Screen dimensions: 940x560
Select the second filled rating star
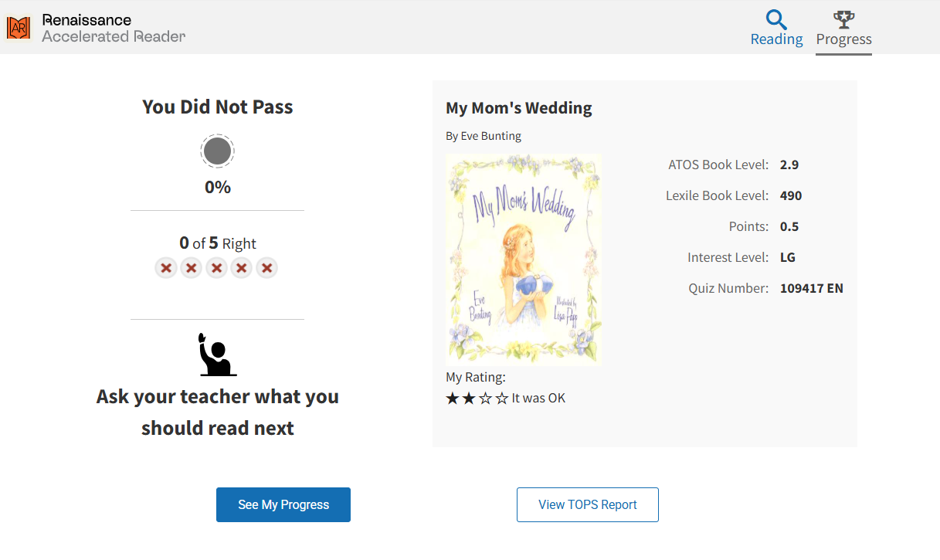click(469, 399)
